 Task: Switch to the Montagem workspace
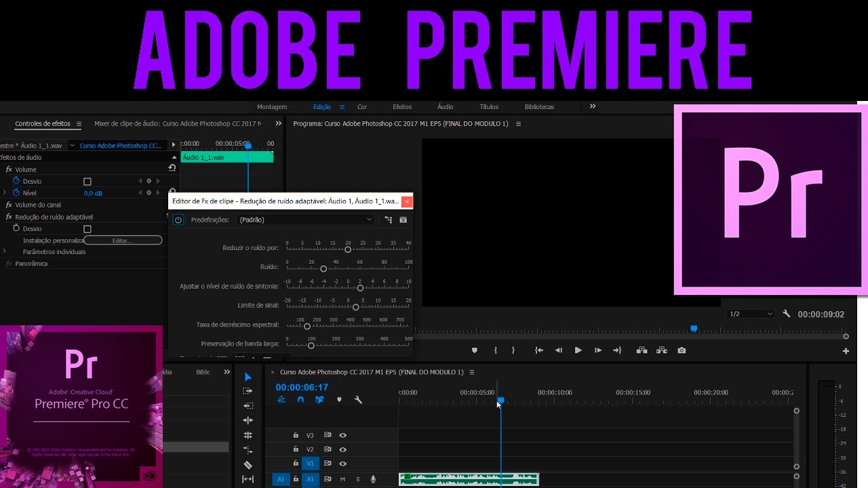click(x=272, y=107)
